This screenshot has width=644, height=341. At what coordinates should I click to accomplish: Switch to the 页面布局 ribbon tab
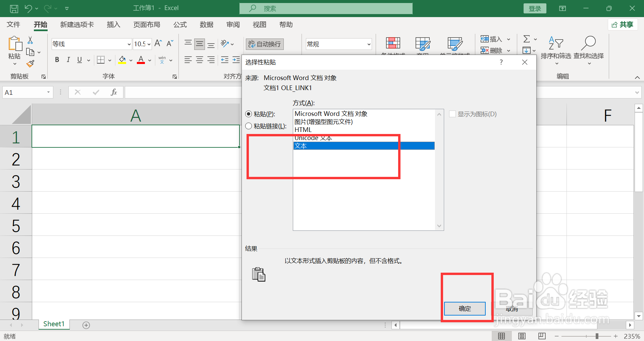point(147,24)
